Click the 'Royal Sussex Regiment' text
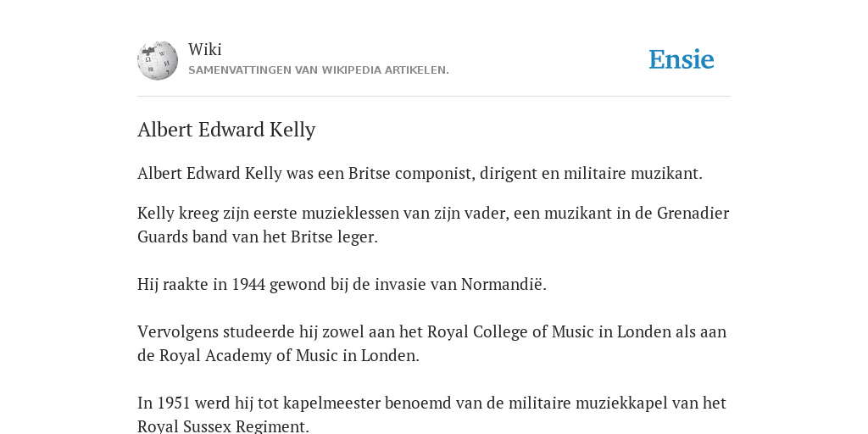Viewport: 868px width, 434px height. click(222, 426)
